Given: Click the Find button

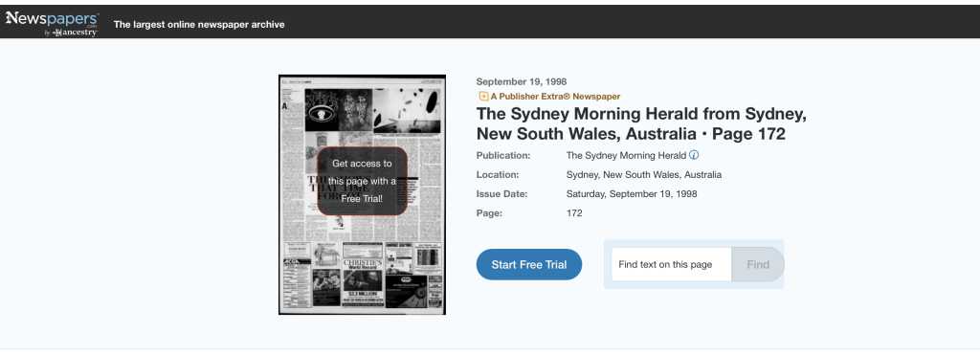Looking at the screenshot, I should point(758,264).
